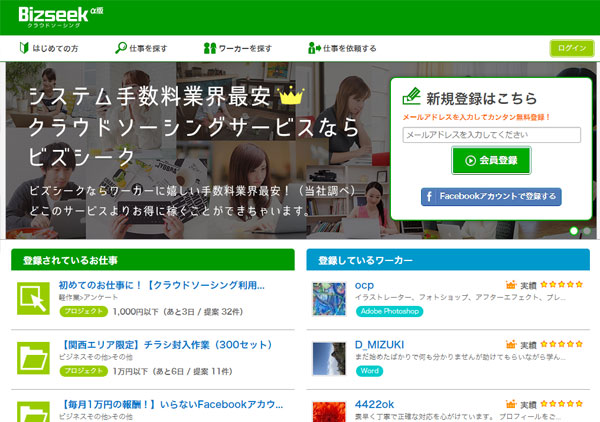Click プロジェクト tag on the 1万円以下 job
Image resolution: width=600 pixels, height=422 pixels.
coord(83,371)
